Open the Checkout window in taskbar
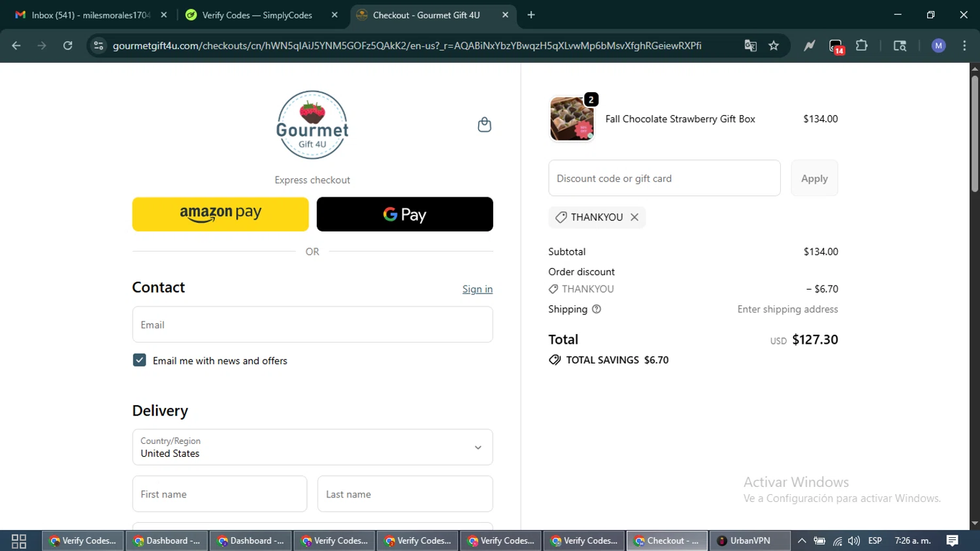This screenshot has width=980, height=551. click(666, 541)
